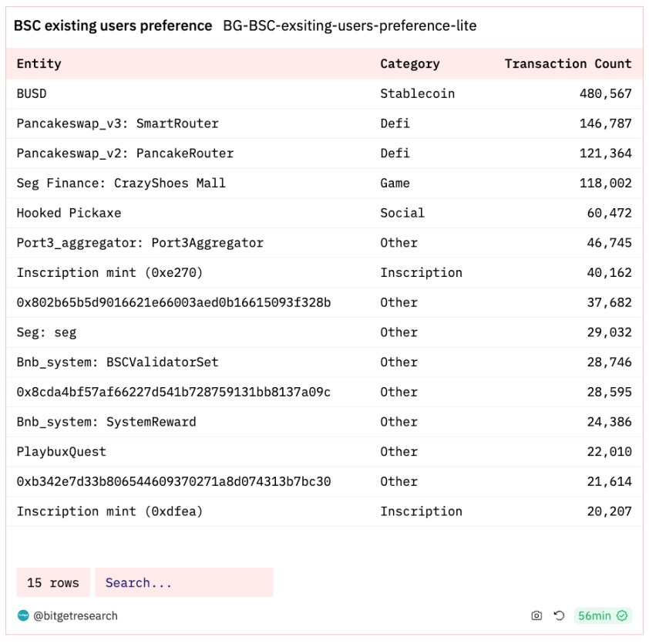Viewport: 649px width, 644px height.
Task: Click the camera screenshot icon
Action: (536, 615)
